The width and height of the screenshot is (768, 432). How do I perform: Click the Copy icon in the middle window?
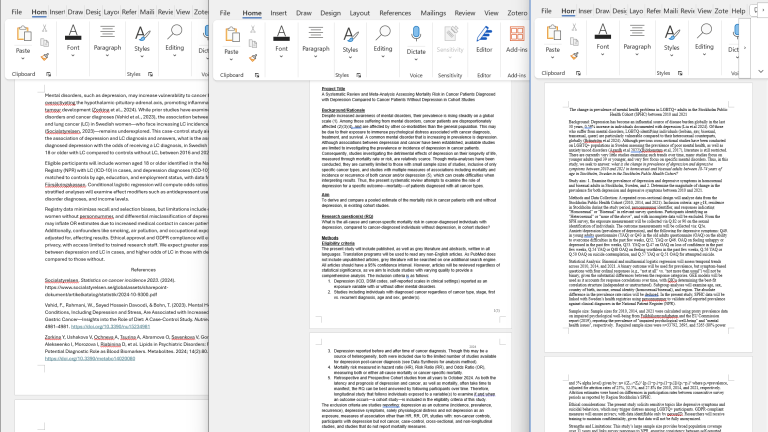pyautogui.click(x=253, y=44)
